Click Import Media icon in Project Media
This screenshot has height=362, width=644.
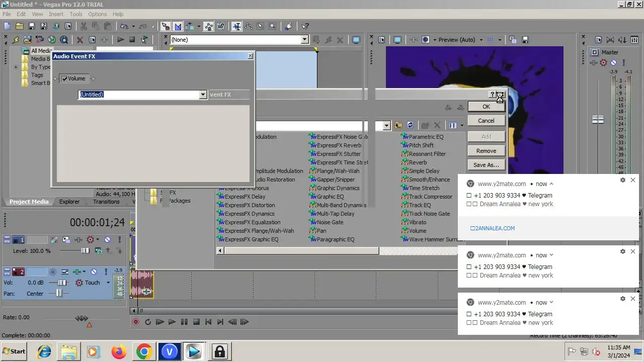(27, 40)
